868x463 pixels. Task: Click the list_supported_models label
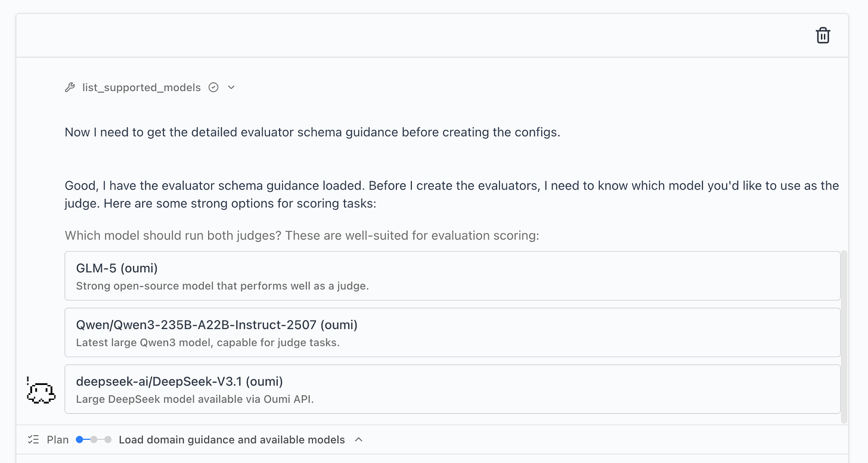pyautogui.click(x=141, y=88)
